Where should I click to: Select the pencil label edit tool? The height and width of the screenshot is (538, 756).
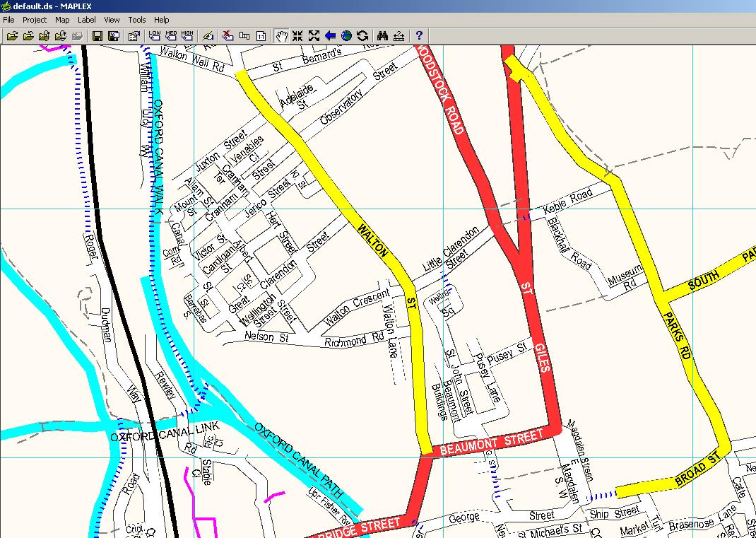point(208,36)
